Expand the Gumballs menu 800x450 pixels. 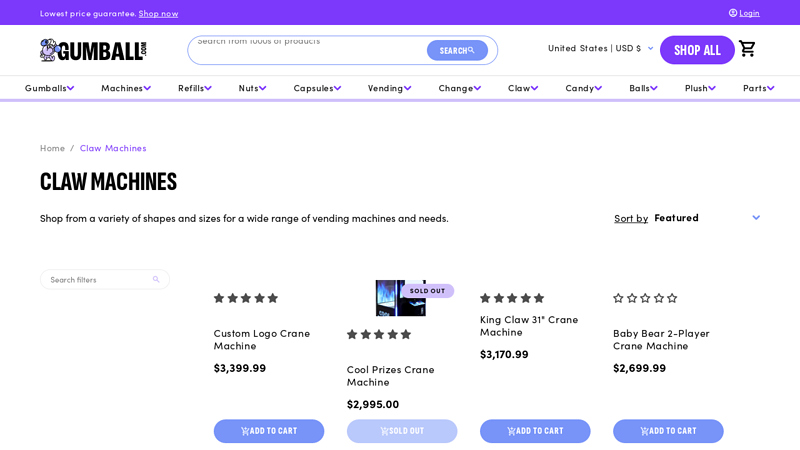(50, 88)
